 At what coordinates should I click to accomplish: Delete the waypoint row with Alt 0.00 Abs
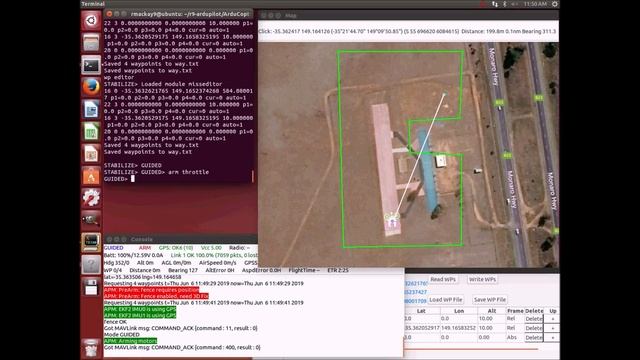[x=533, y=338]
